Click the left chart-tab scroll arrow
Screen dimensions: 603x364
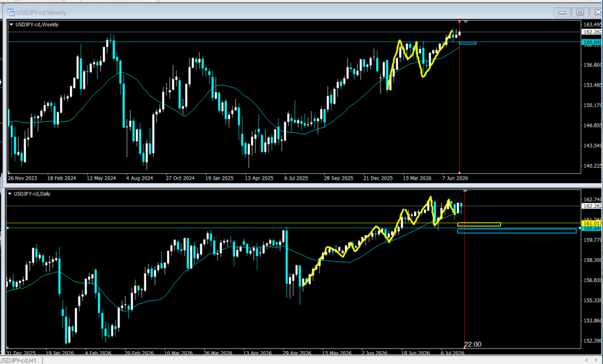click(586, 360)
